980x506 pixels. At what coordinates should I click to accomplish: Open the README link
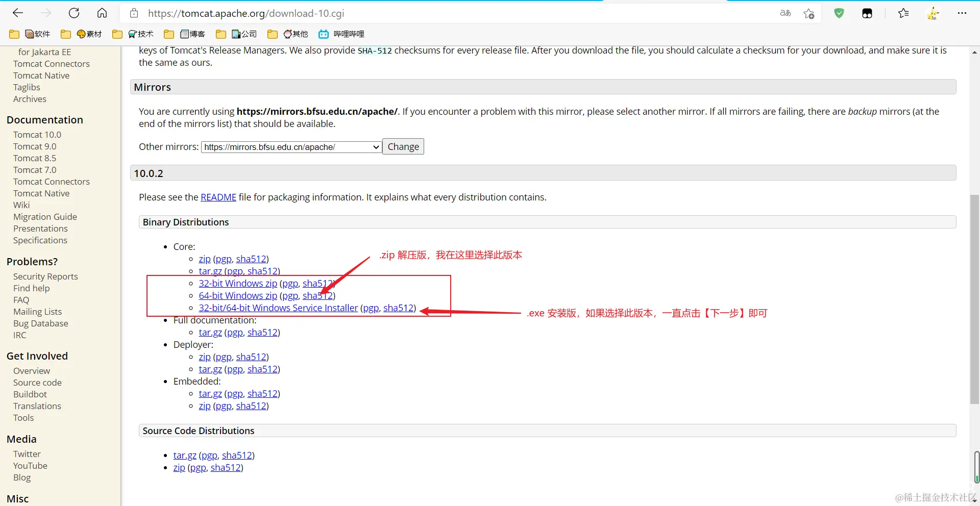coord(218,197)
